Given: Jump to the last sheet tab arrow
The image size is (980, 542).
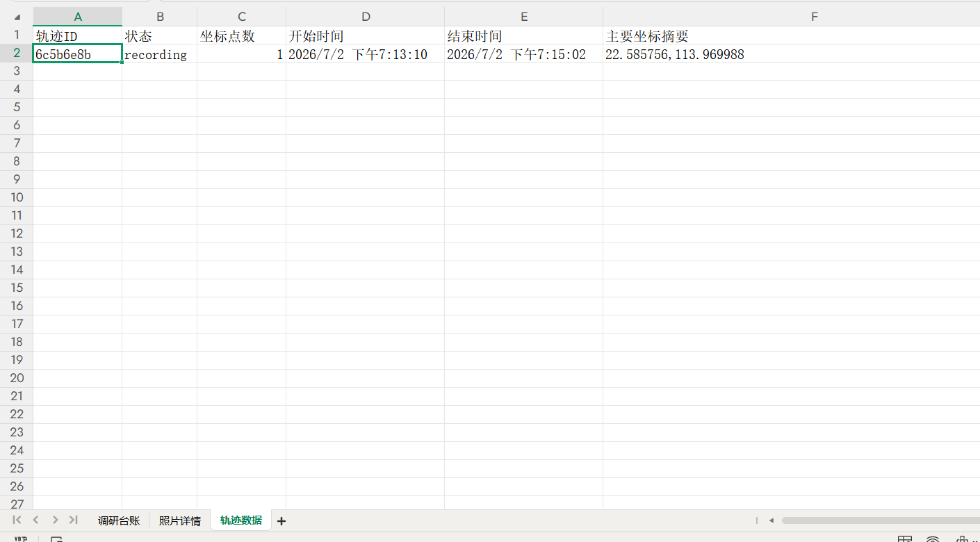Looking at the screenshot, I should click(x=74, y=520).
